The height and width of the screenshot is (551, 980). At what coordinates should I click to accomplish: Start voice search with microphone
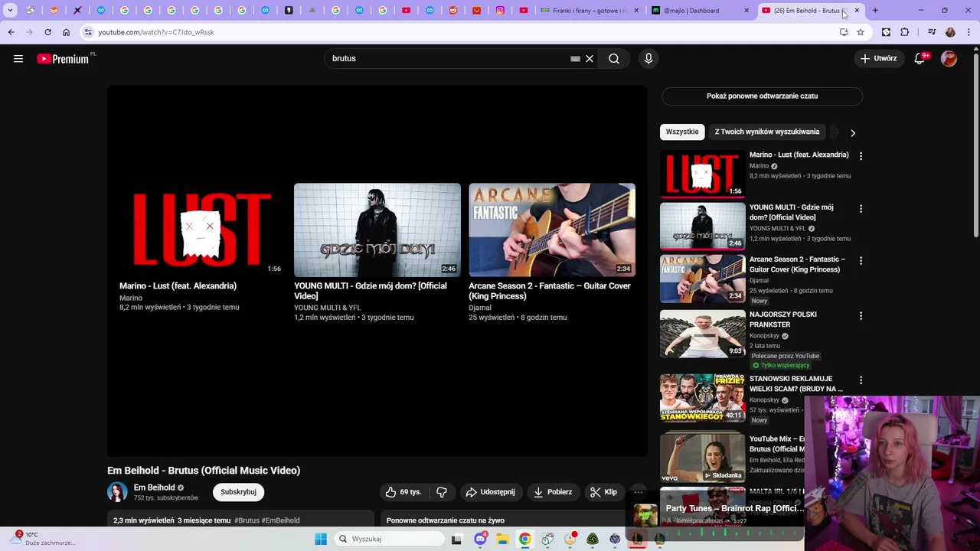point(648,59)
